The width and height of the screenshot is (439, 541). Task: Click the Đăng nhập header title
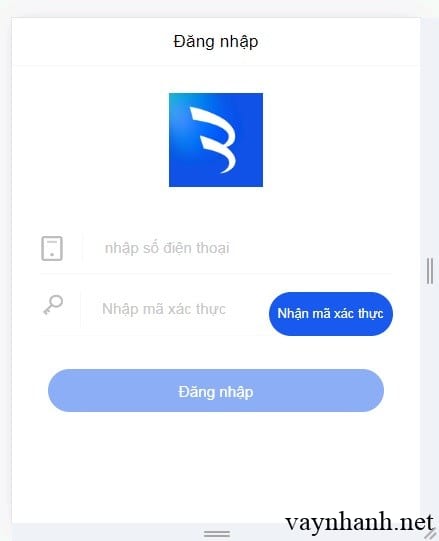point(216,42)
